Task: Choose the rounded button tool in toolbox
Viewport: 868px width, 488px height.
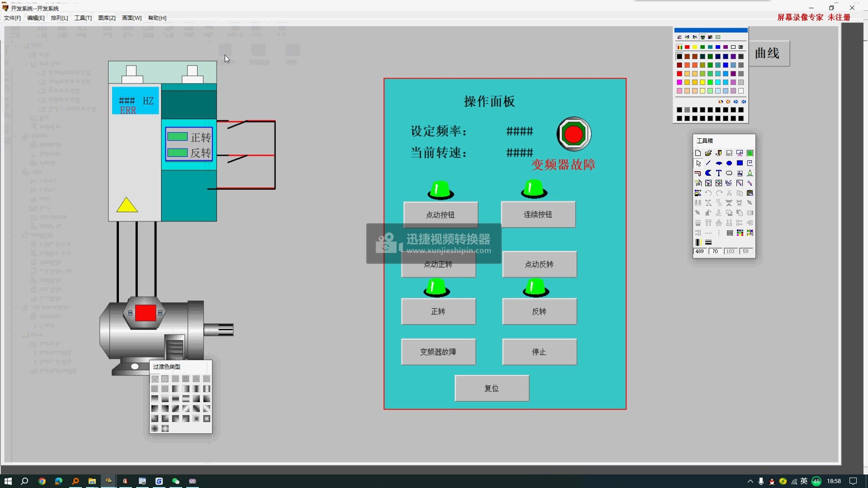Action: [x=729, y=173]
